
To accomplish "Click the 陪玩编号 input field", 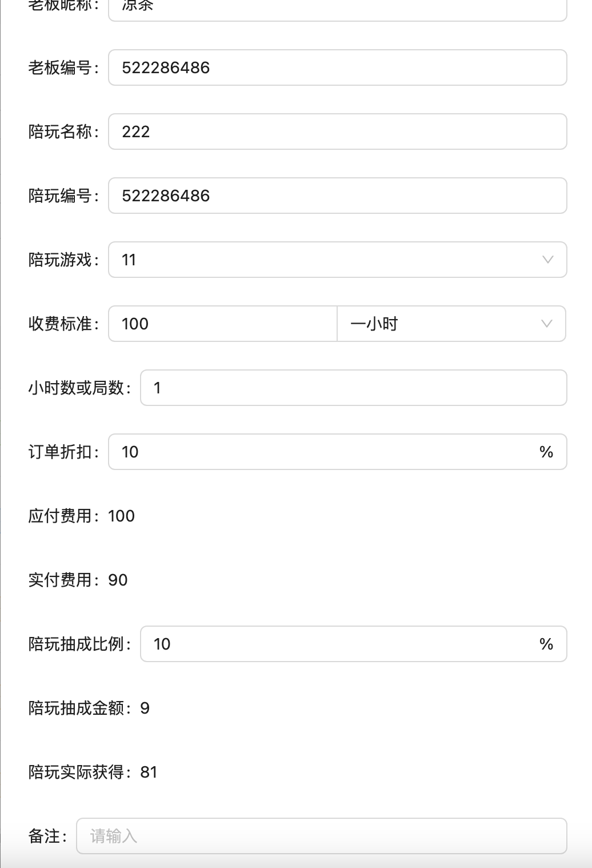I will [x=337, y=196].
